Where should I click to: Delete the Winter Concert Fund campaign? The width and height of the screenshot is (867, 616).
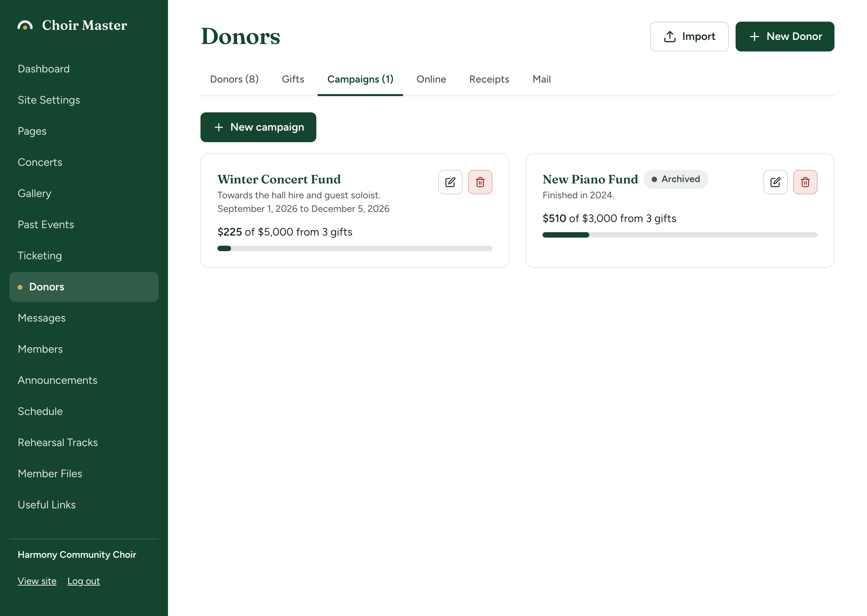click(x=480, y=182)
